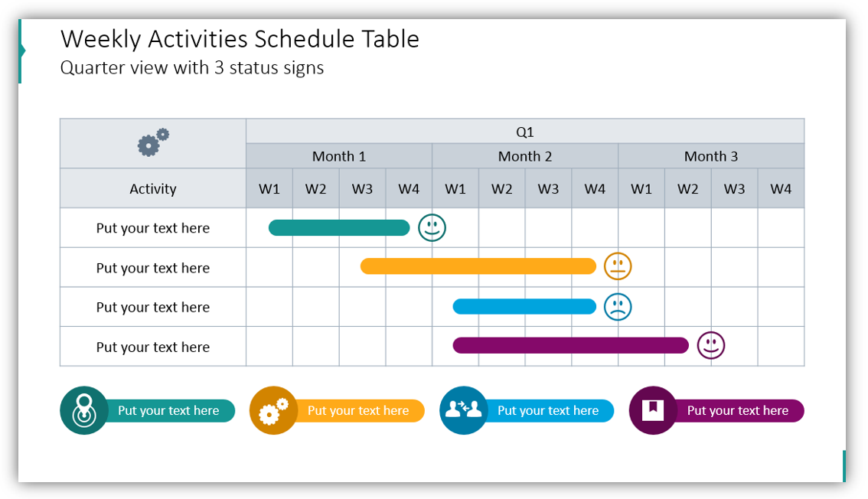Select the teal target pin legend icon
The height and width of the screenshot is (499, 868).
tap(84, 411)
